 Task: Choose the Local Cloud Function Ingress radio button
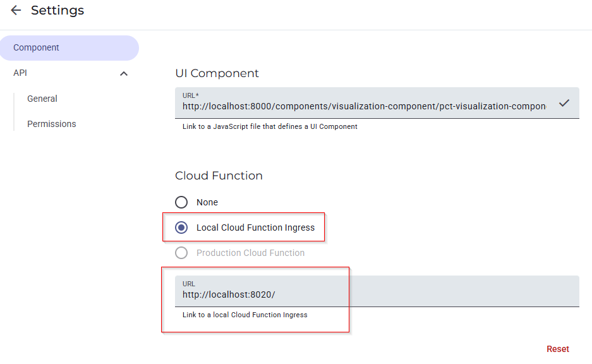pyautogui.click(x=181, y=227)
